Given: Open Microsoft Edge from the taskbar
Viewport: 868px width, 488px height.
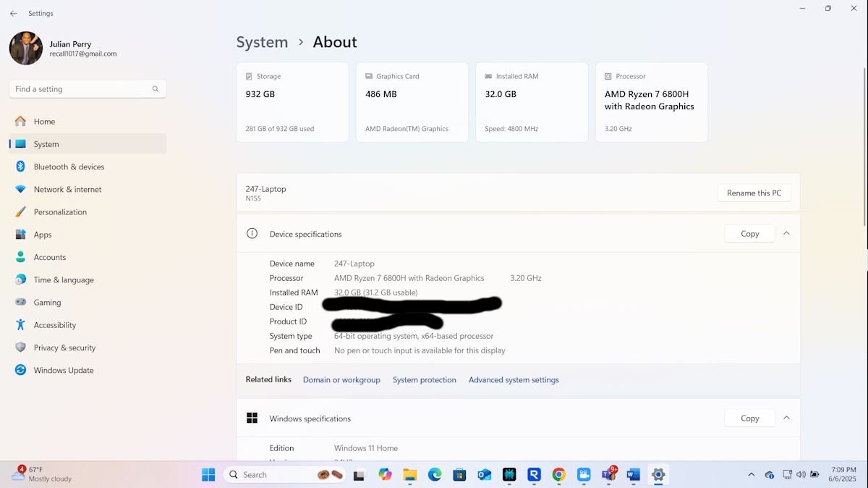Looking at the screenshot, I should [435, 475].
